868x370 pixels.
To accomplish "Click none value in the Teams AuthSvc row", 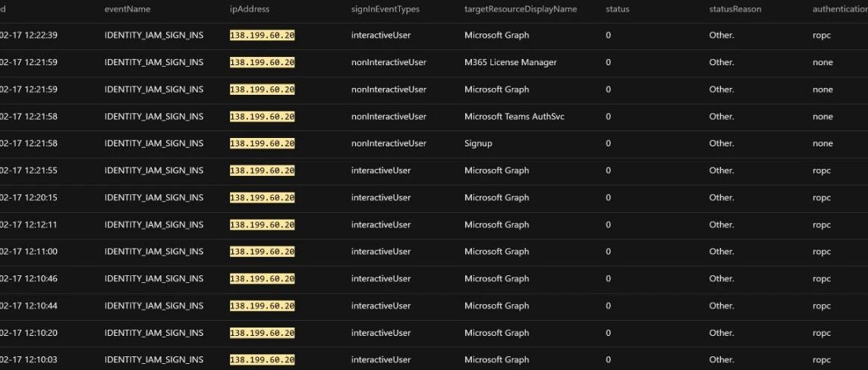I will click(x=822, y=117).
